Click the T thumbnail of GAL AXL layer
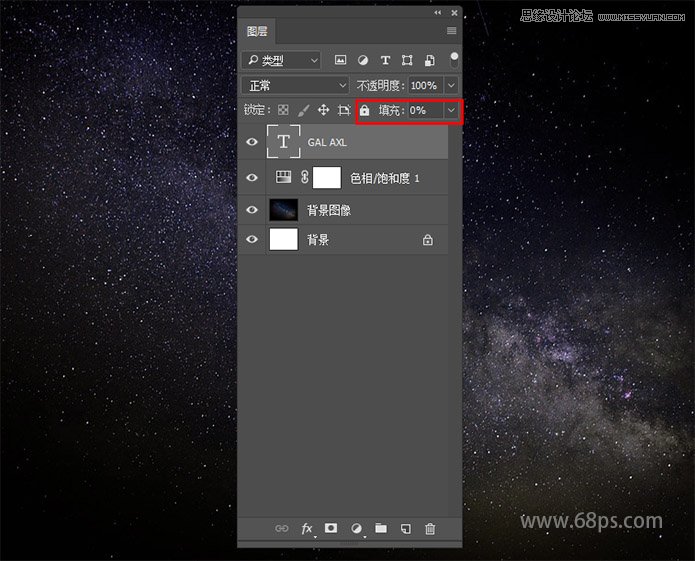Image resolution: width=695 pixels, height=561 pixels. [x=284, y=142]
